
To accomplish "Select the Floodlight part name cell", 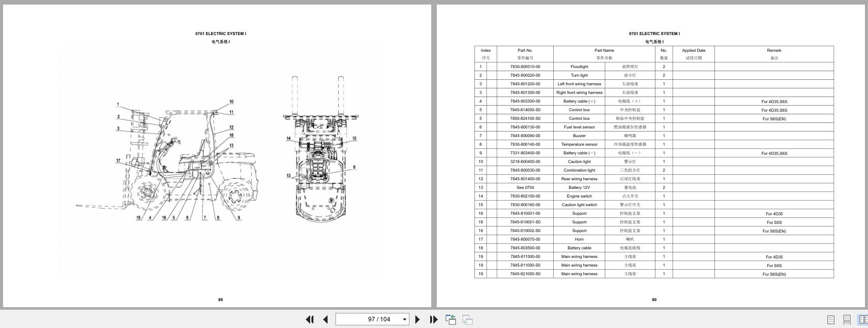I will click(579, 67).
